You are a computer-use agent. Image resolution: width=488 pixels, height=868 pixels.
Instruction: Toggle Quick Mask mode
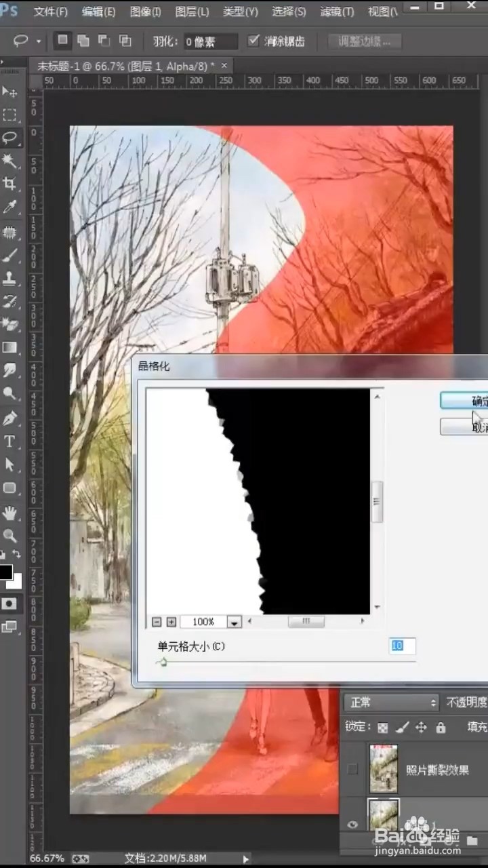tap(9, 603)
